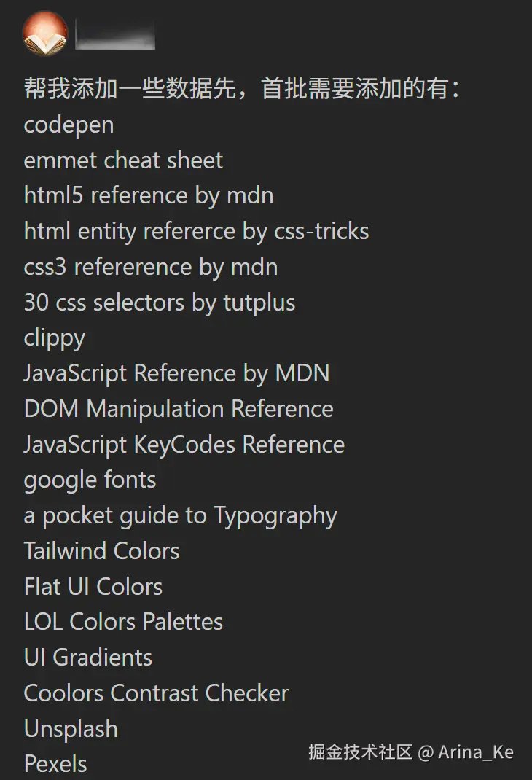The image size is (532, 780).
Task: Click 'emmet cheat sheet' line
Action: coord(123,160)
